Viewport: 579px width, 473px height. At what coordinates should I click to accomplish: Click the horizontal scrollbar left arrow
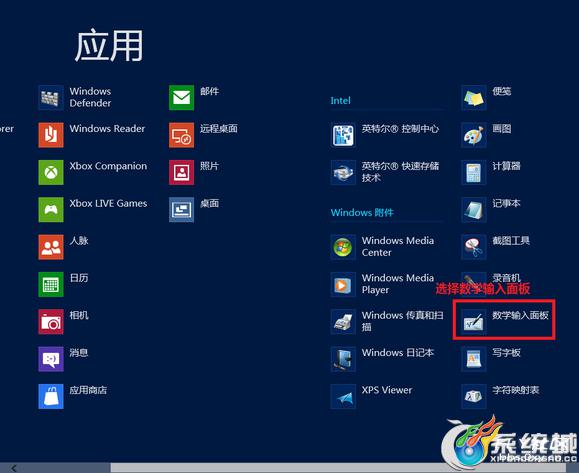click(14, 468)
